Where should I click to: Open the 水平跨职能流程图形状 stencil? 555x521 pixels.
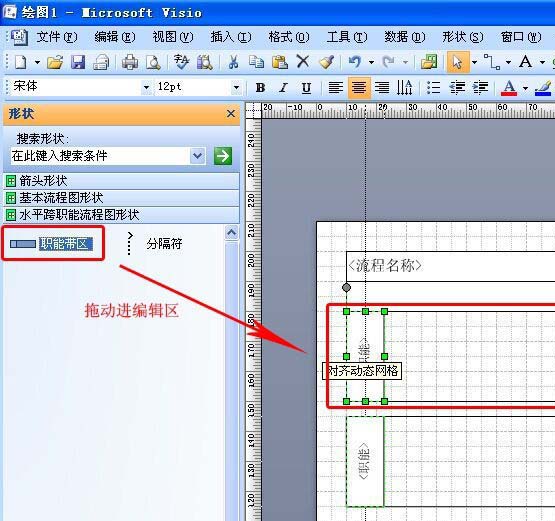coord(121,214)
